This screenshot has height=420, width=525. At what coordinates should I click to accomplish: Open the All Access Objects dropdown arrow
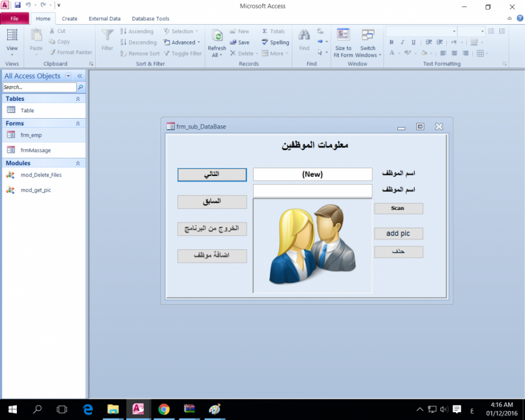click(x=68, y=76)
